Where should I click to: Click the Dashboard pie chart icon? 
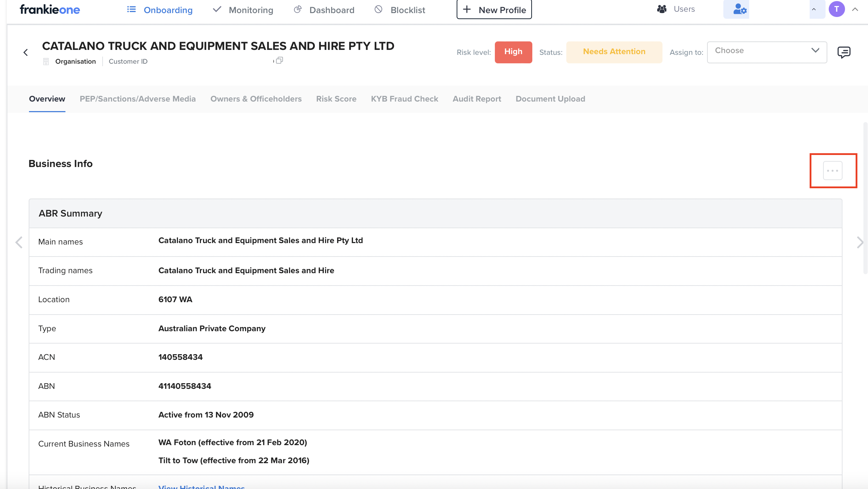pos(298,9)
